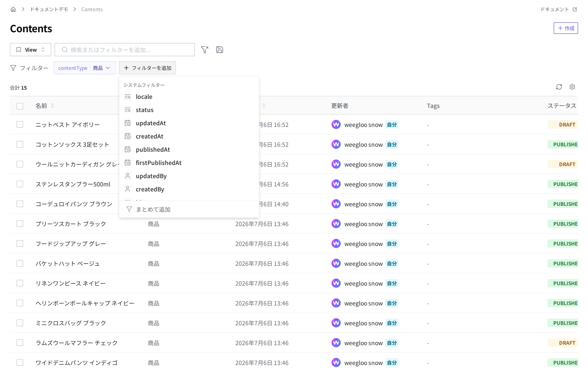Click person icon beside createdBy filter
The image size is (588, 372).
click(x=128, y=189)
